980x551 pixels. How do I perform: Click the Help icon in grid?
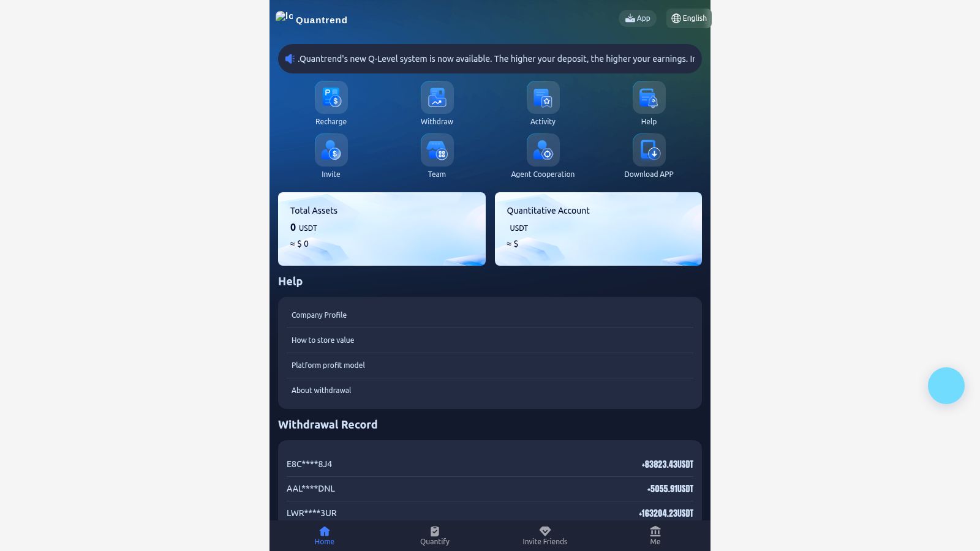click(649, 98)
